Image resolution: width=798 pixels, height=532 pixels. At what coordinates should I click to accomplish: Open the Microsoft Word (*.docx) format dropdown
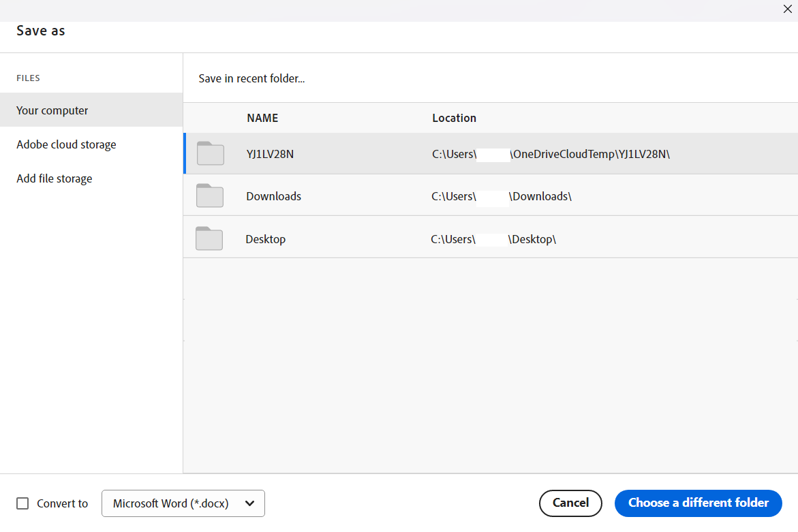183,503
